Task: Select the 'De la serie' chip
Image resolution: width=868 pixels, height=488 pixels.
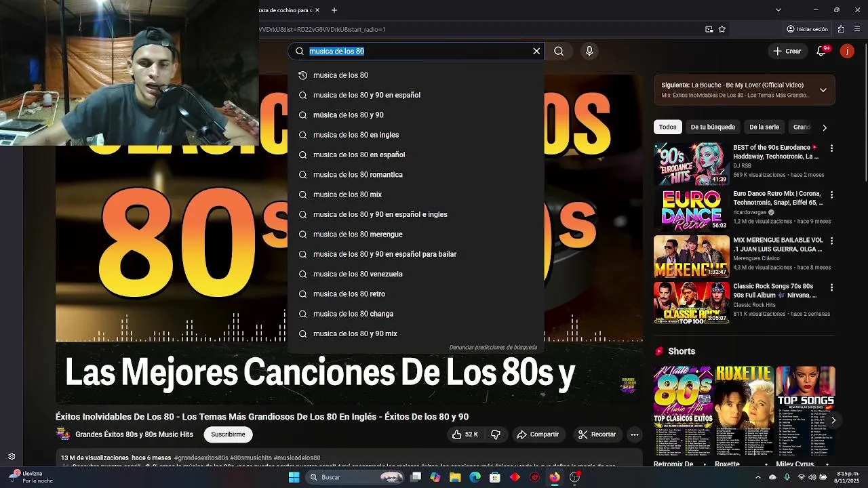Action: [x=764, y=127]
